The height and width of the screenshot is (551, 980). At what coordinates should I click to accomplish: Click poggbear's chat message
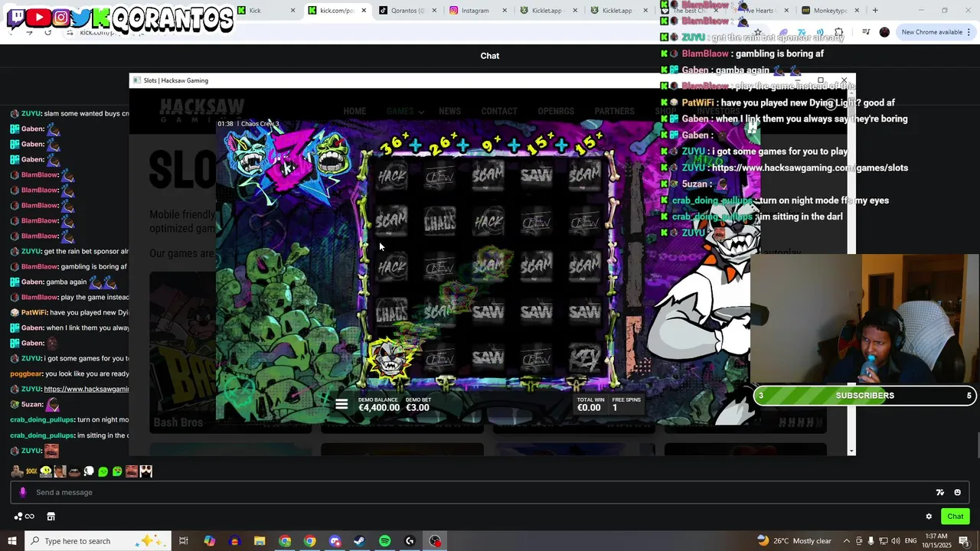70,373
